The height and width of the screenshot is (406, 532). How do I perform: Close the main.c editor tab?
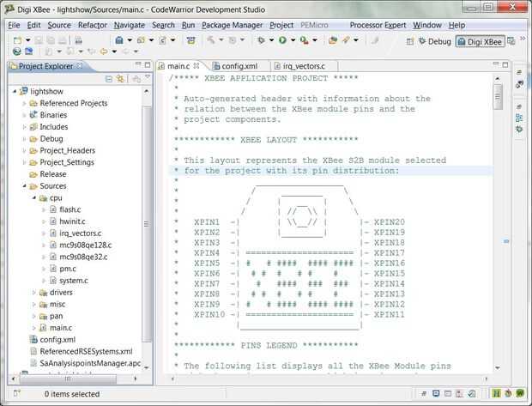point(196,65)
